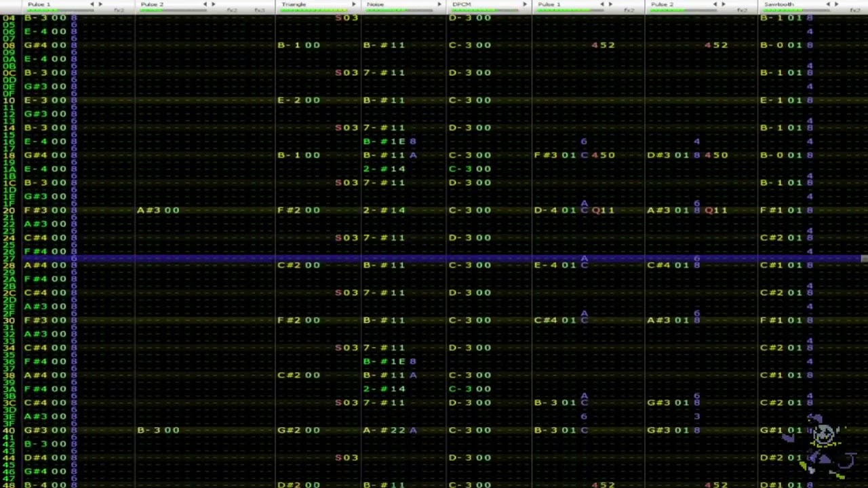This screenshot has width=868, height=488.
Task: Select the A#3 01 8 Q11 cell
Action: click(688, 210)
